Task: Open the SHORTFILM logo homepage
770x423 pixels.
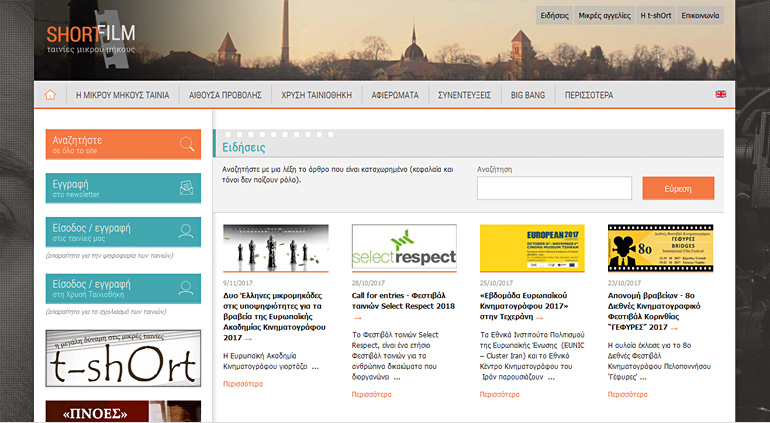Action: click(91, 38)
